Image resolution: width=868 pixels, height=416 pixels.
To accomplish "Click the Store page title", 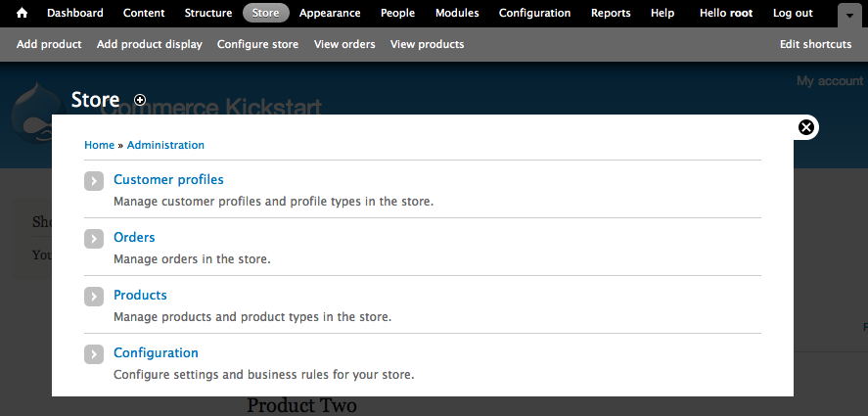I will [95, 100].
